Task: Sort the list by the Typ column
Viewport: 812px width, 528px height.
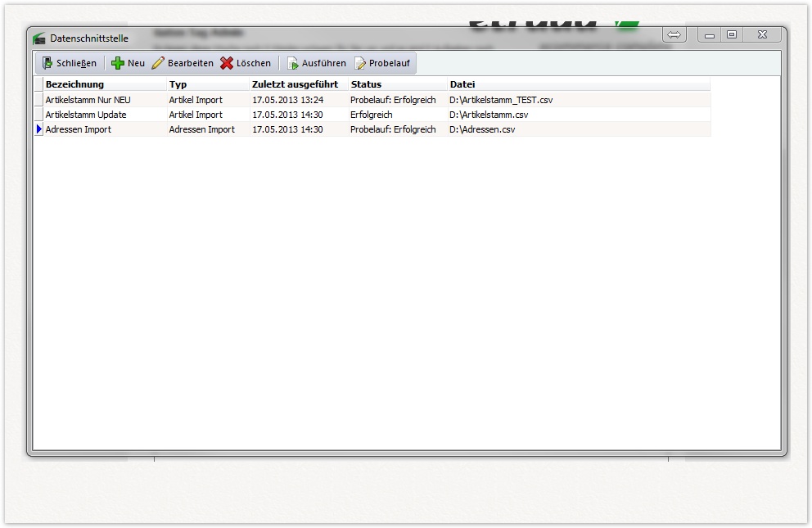Action: point(178,84)
